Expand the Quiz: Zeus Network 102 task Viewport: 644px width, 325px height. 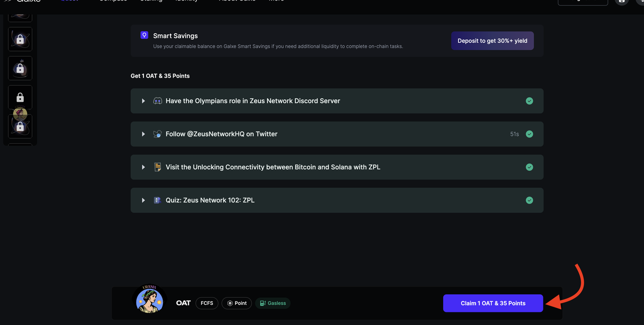pyautogui.click(x=143, y=200)
